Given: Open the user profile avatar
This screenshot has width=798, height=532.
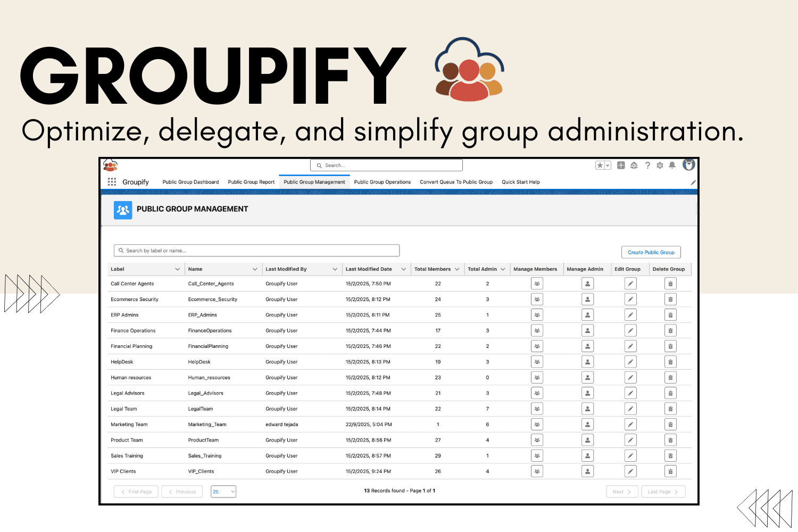Looking at the screenshot, I should click(689, 165).
